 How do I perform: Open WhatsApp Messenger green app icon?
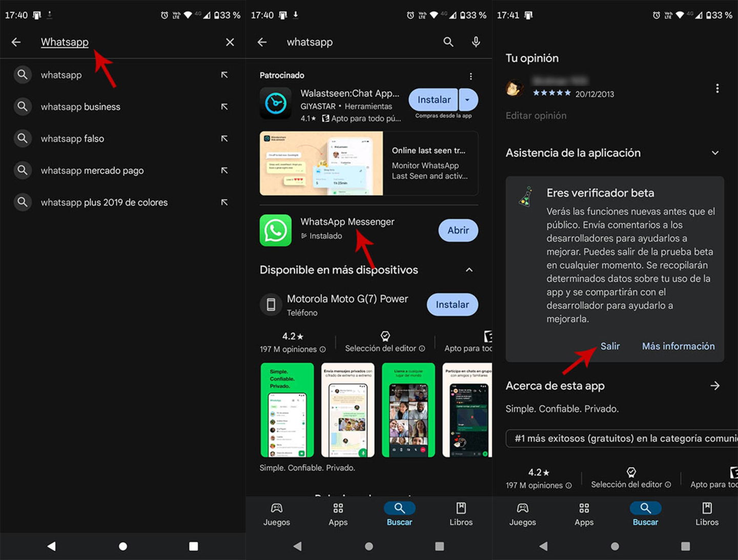(x=276, y=230)
